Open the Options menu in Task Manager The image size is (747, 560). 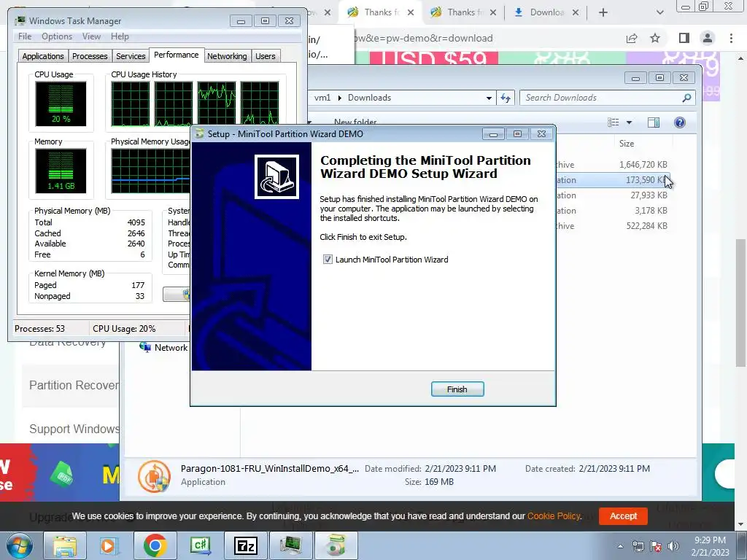click(57, 36)
